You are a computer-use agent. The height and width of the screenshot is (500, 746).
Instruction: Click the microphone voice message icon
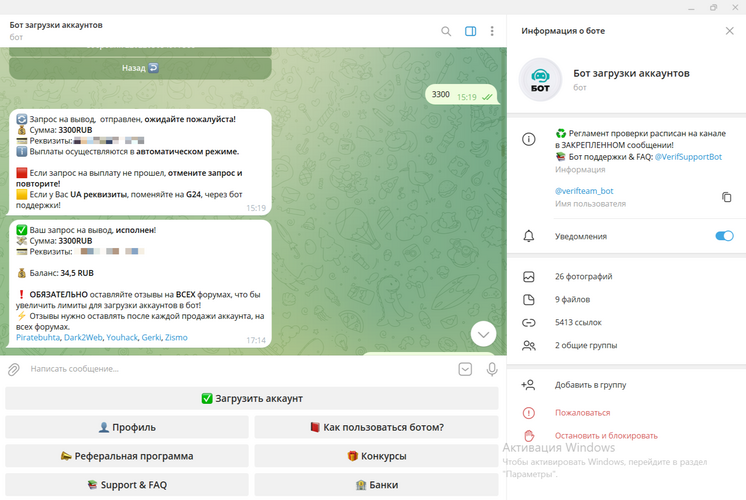(492, 369)
